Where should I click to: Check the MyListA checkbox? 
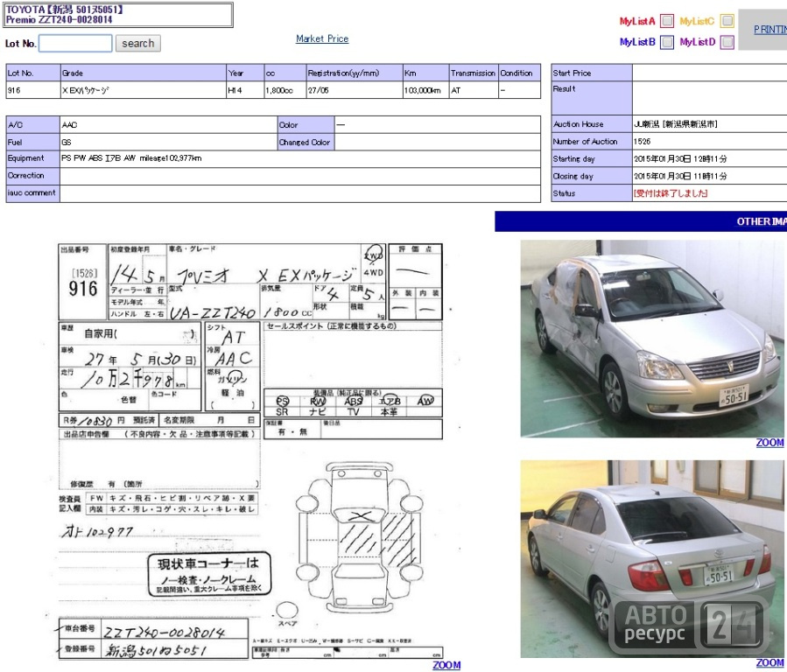click(667, 21)
